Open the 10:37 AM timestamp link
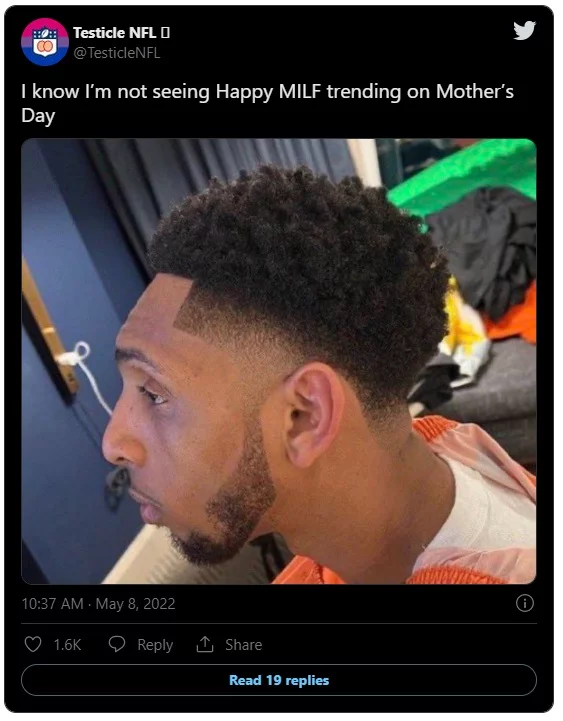The height and width of the screenshot is (721, 563). (x=52, y=604)
